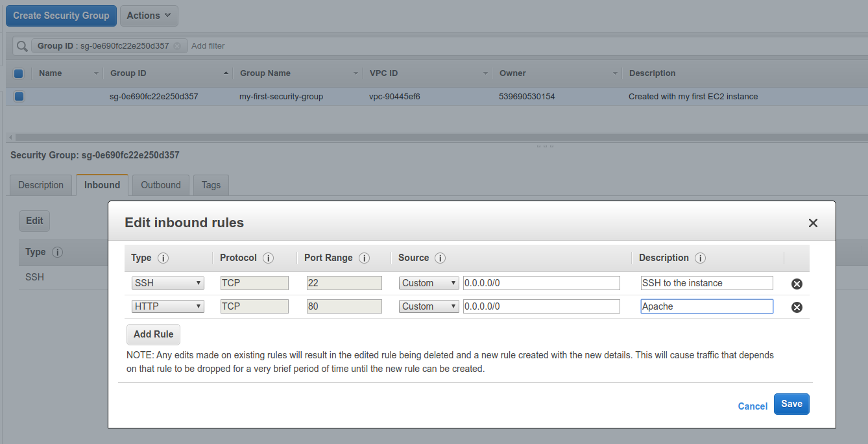Sort by Group ID column arrow
The height and width of the screenshot is (444, 868).
[226, 73]
